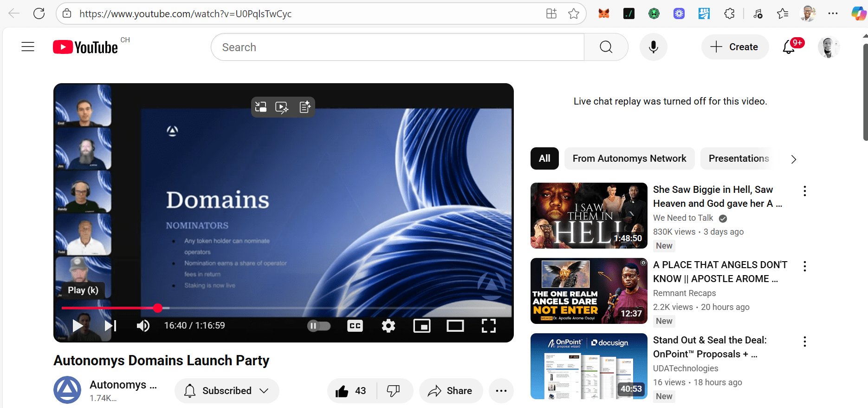Open YouTube notifications bell
Image resolution: width=868 pixels, height=408 pixels.
(x=789, y=47)
